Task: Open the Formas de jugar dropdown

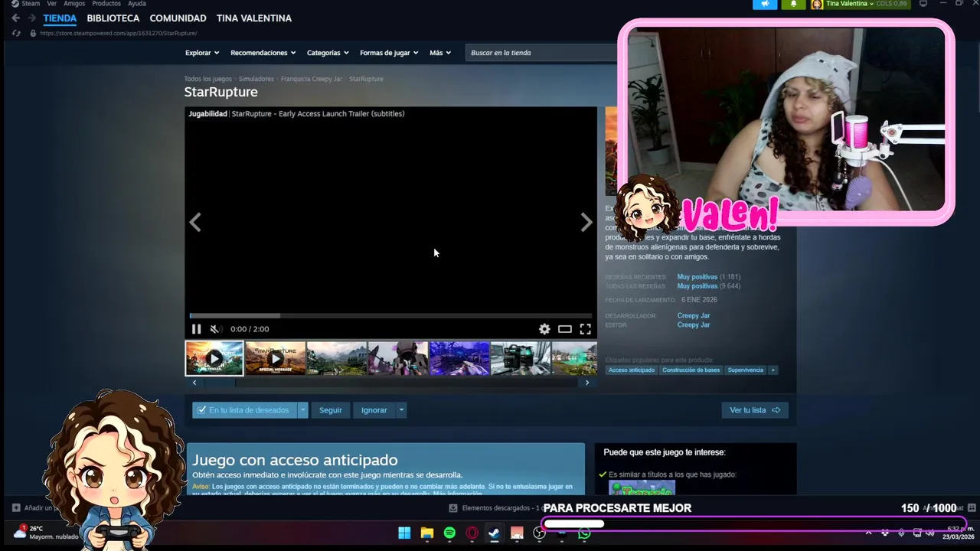Action: point(389,53)
